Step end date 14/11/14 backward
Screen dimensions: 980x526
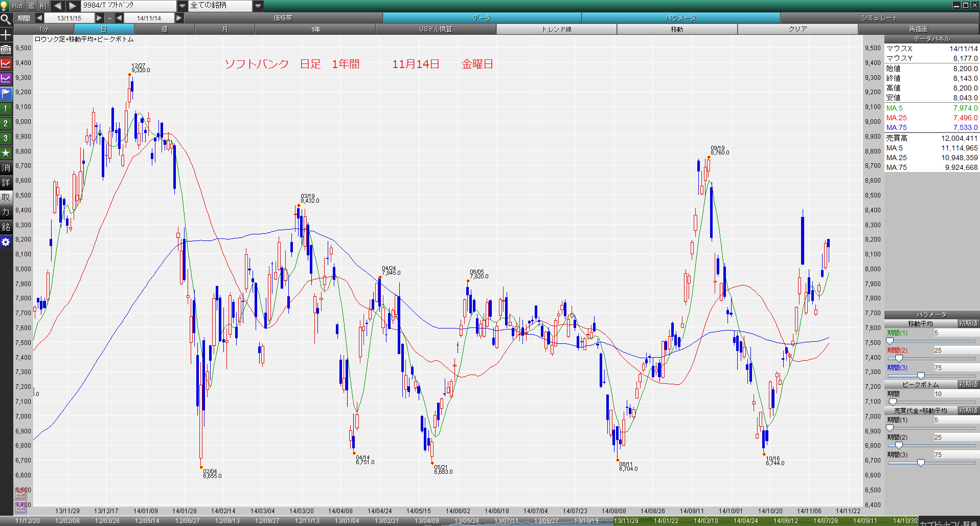119,18
